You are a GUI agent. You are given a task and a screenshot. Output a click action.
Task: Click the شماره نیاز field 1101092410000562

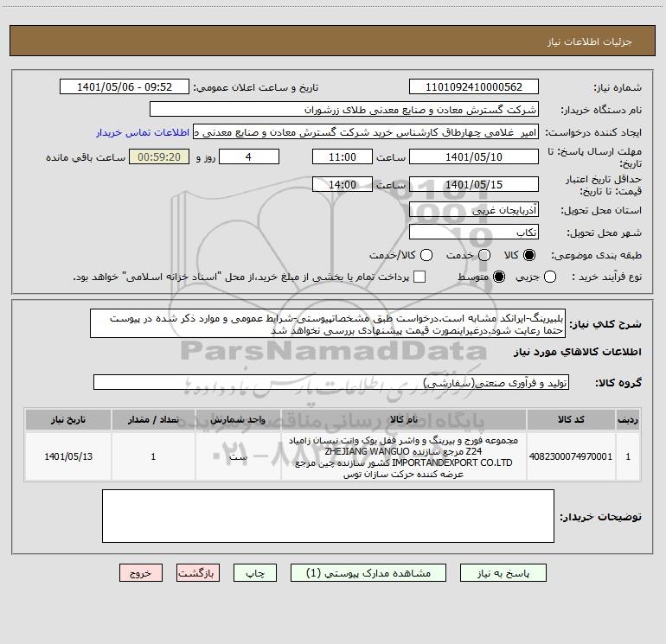click(x=474, y=87)
